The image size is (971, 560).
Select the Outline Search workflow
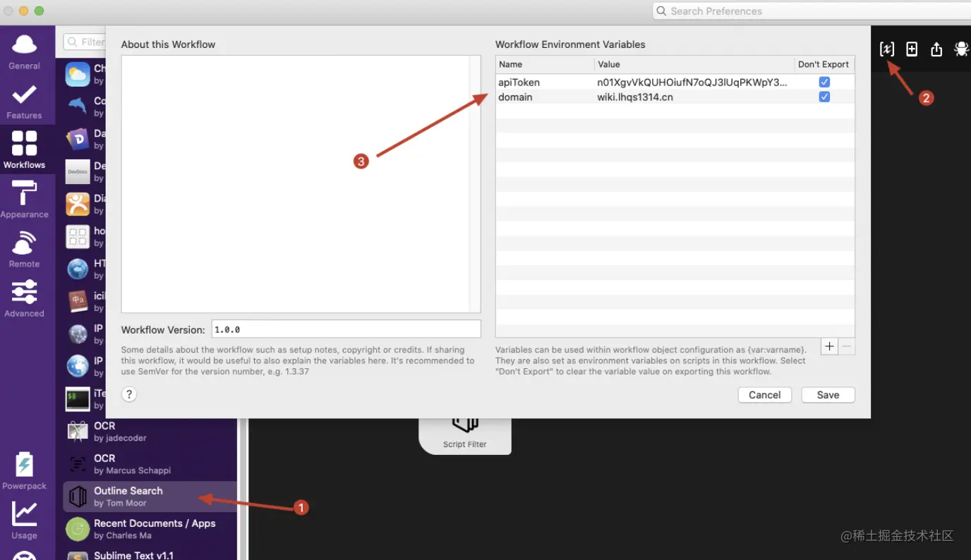click(x=150, y=497)
